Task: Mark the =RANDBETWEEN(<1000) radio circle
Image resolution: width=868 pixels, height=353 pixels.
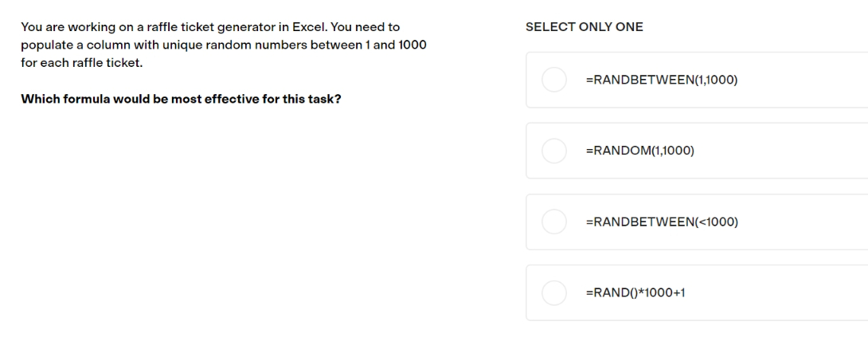Action: (x=553, y=222)
